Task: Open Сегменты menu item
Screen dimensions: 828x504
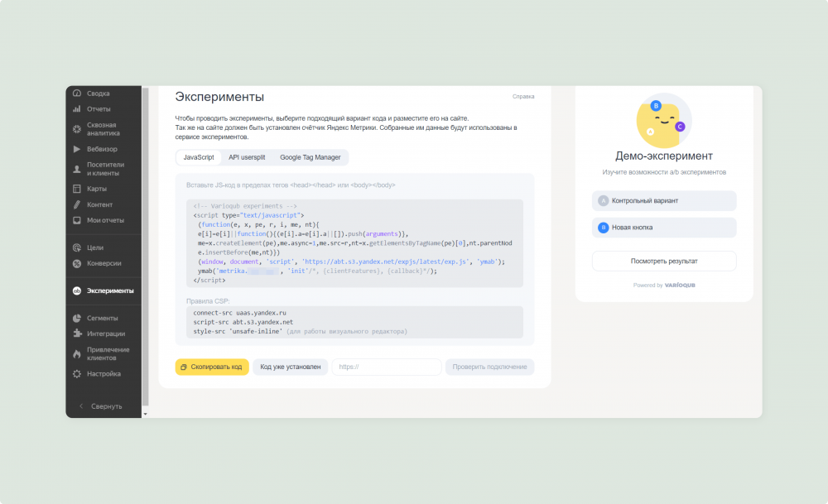Action: [103, 319]
